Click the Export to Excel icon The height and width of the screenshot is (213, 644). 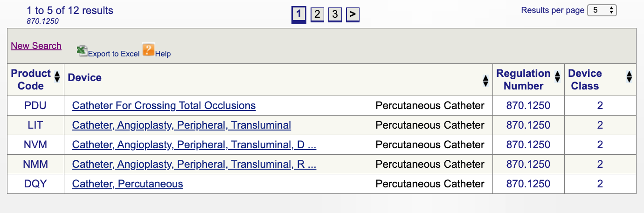pyautogui.click(x=83, y=51)
